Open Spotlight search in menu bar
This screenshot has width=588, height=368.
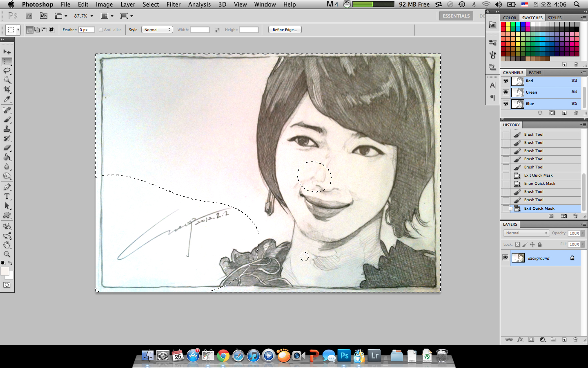tap(577, 4)
